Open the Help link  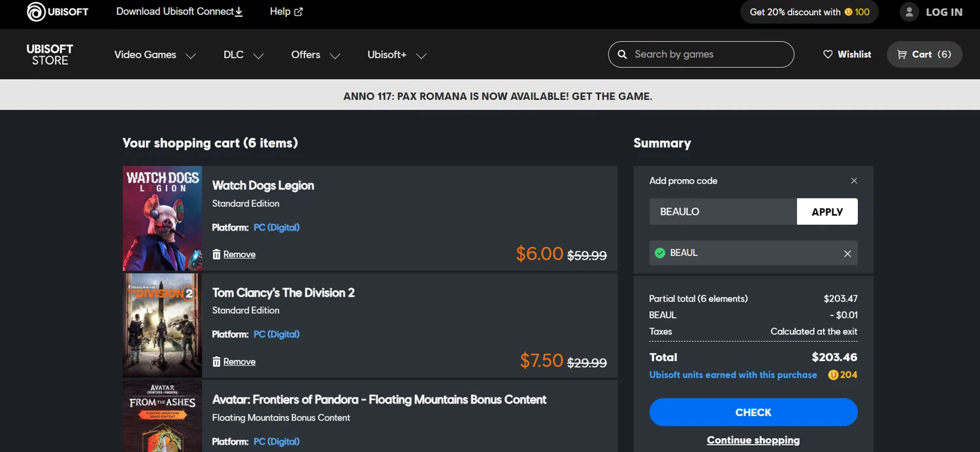(286, 12)
